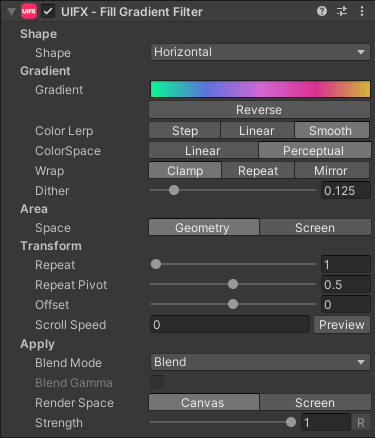Click the Offset property label
Image resolution: width=375 pixels, height=438 pixels.
point(52,305)
